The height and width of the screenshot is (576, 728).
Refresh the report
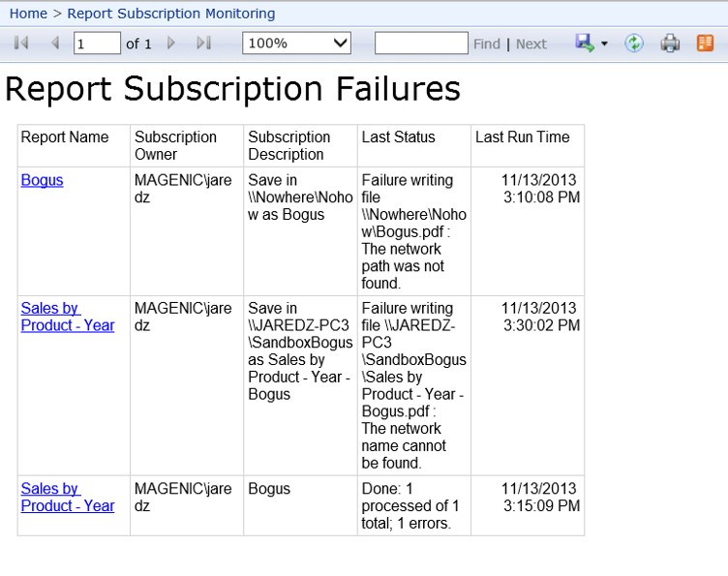point(634,44)
